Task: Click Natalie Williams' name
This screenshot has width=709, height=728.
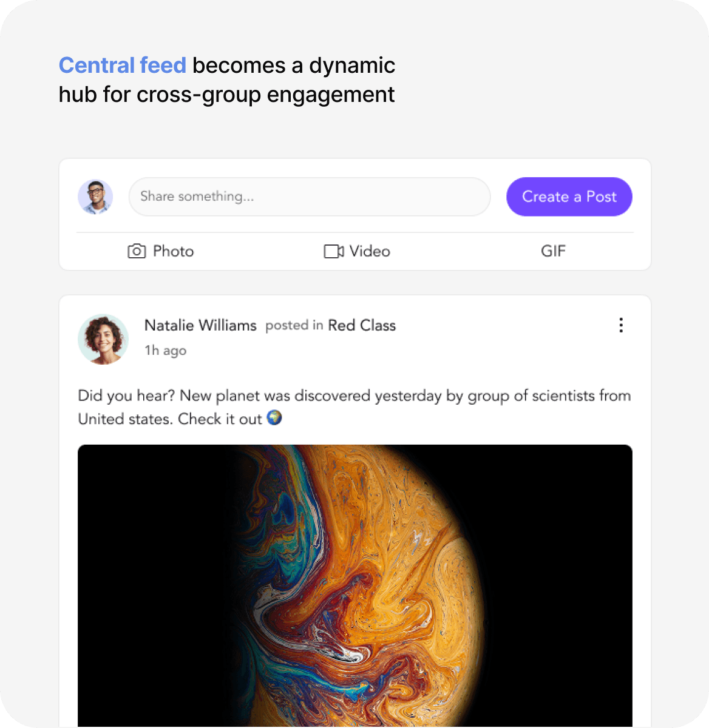Action: point(201,325)
